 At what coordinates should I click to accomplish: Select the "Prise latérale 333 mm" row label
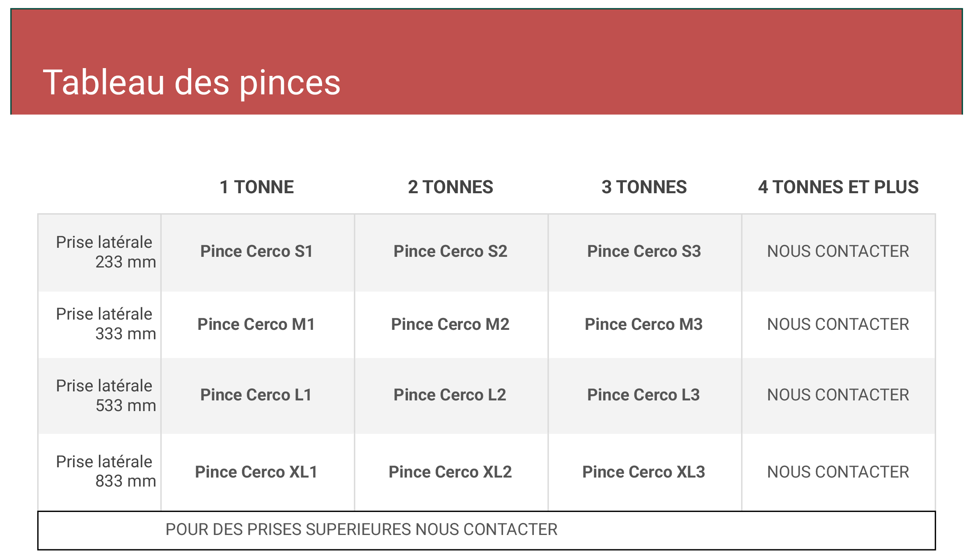click(105, 324)
